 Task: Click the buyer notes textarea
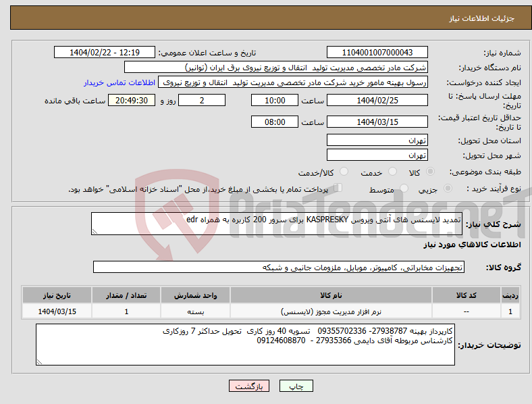coord(245,345)
